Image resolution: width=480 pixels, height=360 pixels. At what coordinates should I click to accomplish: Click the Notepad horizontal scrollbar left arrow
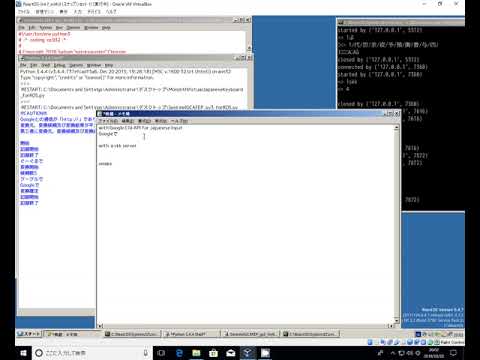point(100,326)
